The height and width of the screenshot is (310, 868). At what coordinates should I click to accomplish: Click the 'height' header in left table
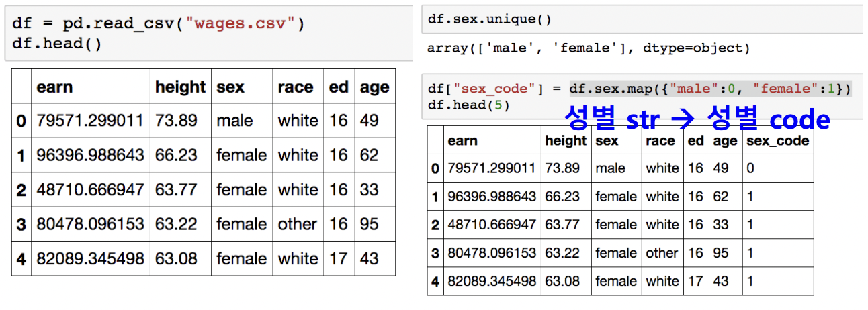tap(180, 87)
